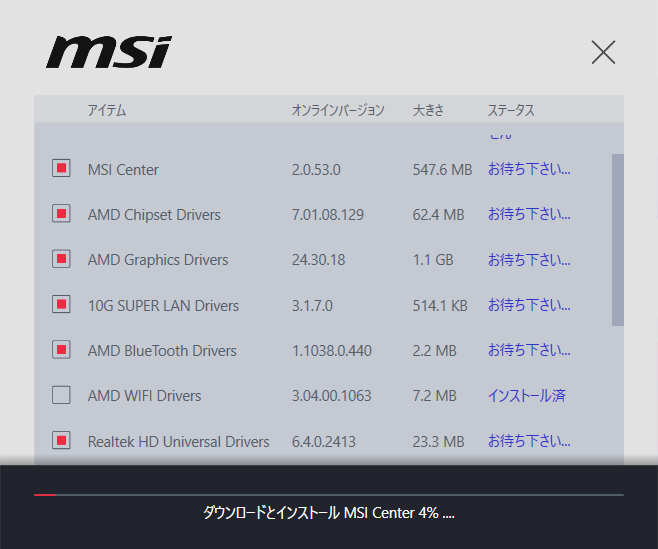Screen dimensions: 658x549
Task: Click version 3.1.7.0 for LAN Drivers
Action: [312, 306]
